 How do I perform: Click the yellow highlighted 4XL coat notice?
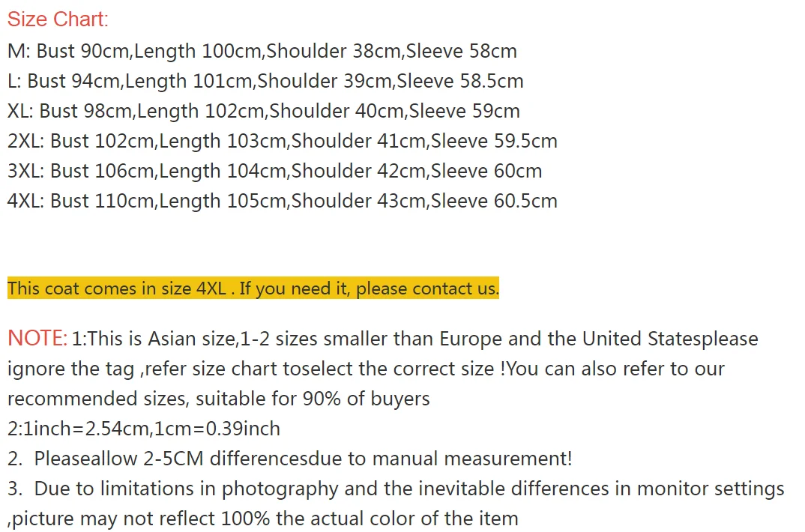pos(253,288)
